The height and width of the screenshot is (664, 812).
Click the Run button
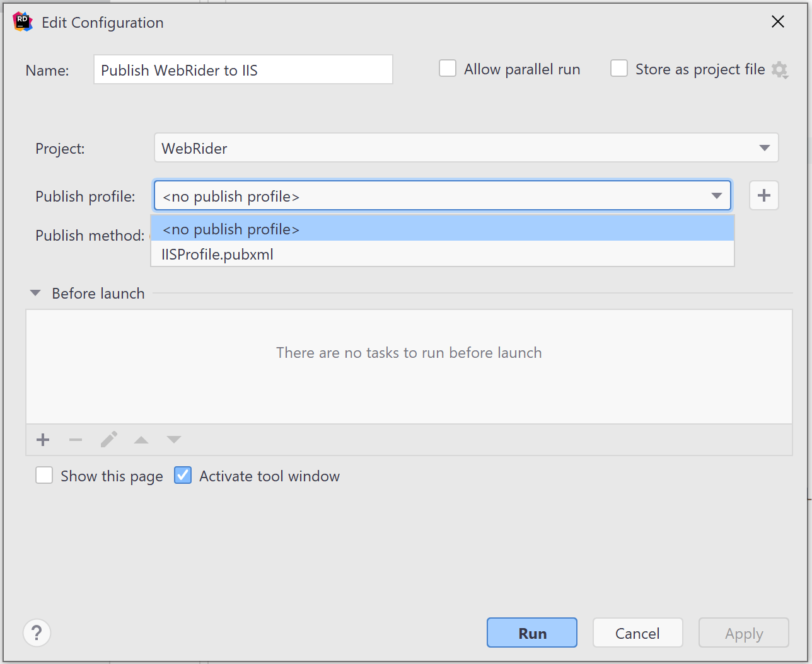pos(531,633)
